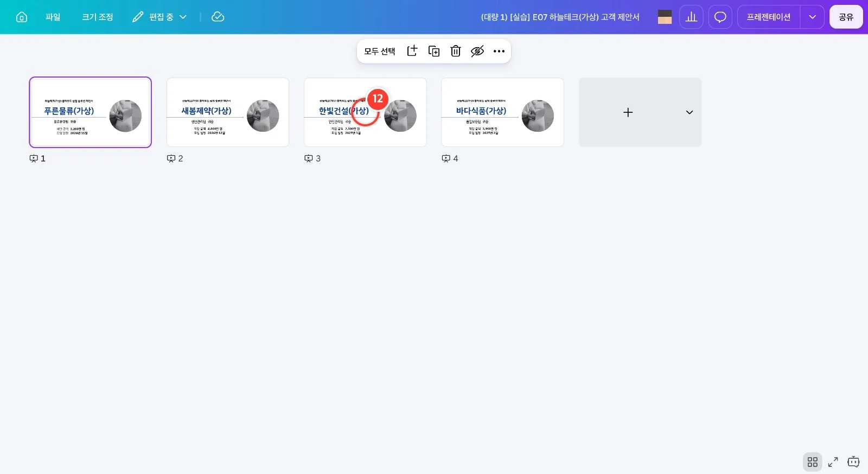The width and height of the screenshot is (868, 474).
Task: Expand the presentation options chevron
Action: (x=812, y=17)
